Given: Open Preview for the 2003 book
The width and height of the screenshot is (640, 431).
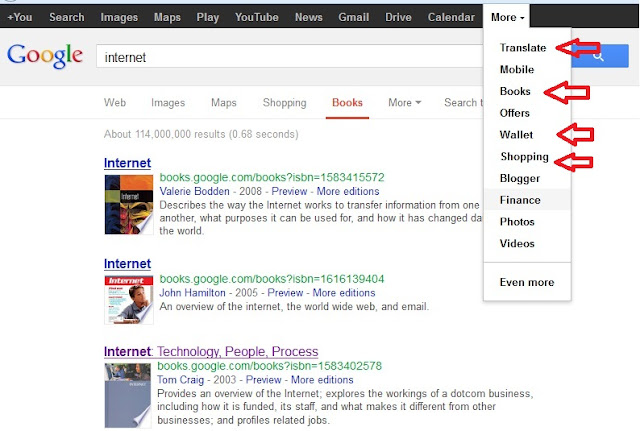Looking at the screenshot, I should click(263, 380).
